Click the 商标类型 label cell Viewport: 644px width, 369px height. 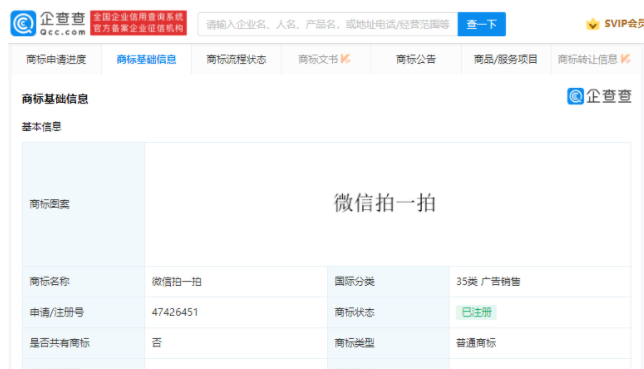click(x=388, y=343)
